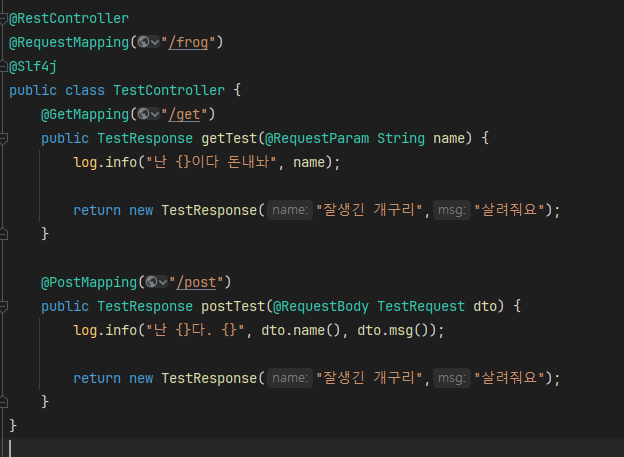Click the dto.msg() call
This screenshot has width=624, height=457.
pyautogui.click(x=397, y=330)
